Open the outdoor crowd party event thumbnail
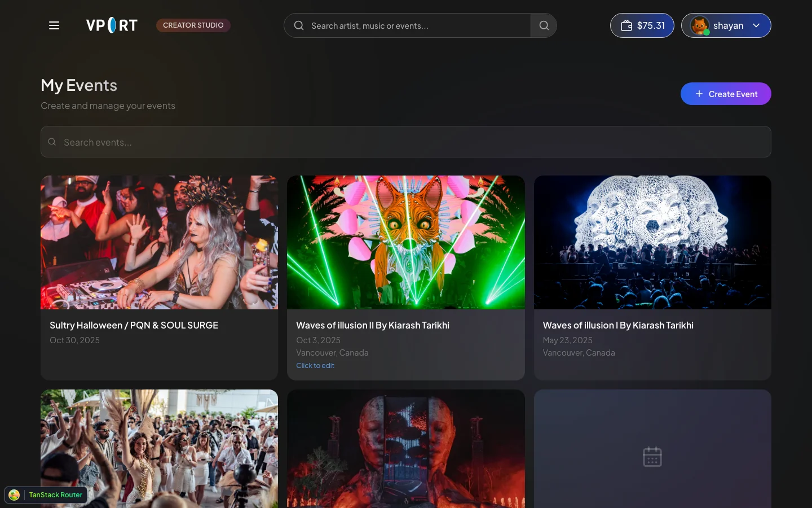 pyautogui.click(x=159, y=449)
